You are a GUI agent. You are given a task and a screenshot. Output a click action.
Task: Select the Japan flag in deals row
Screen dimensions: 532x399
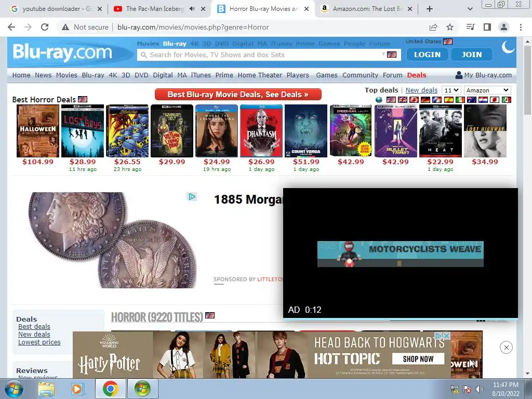(495, 100)
